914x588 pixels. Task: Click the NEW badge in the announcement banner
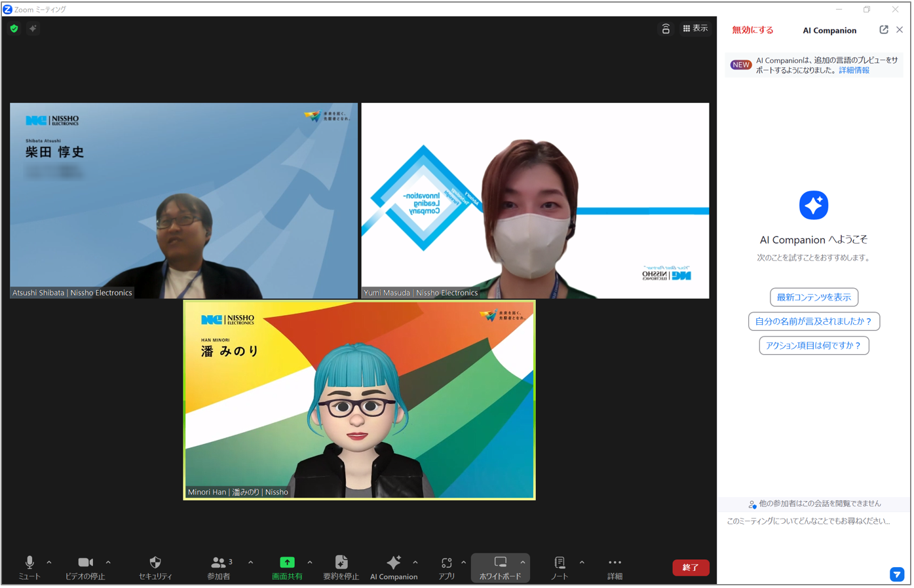click(x=741, y=65)
